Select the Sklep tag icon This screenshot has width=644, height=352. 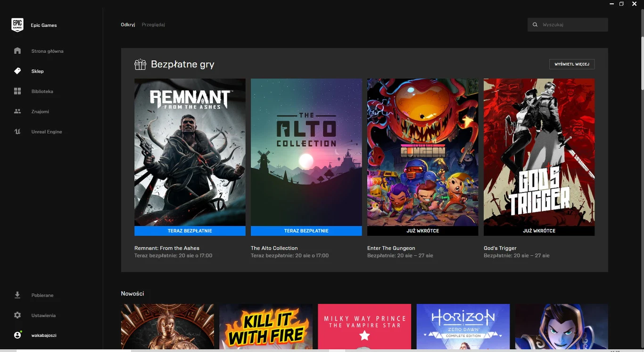[x=17, y=71]
